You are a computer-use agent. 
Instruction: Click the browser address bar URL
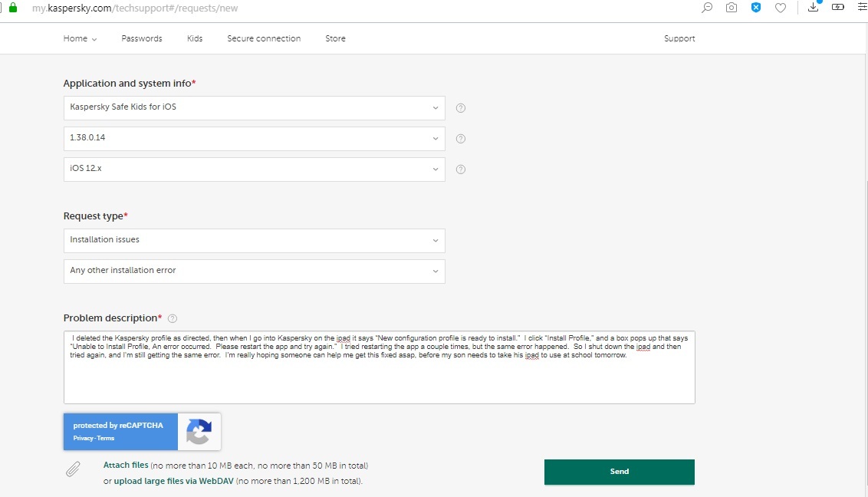(135, 8)
